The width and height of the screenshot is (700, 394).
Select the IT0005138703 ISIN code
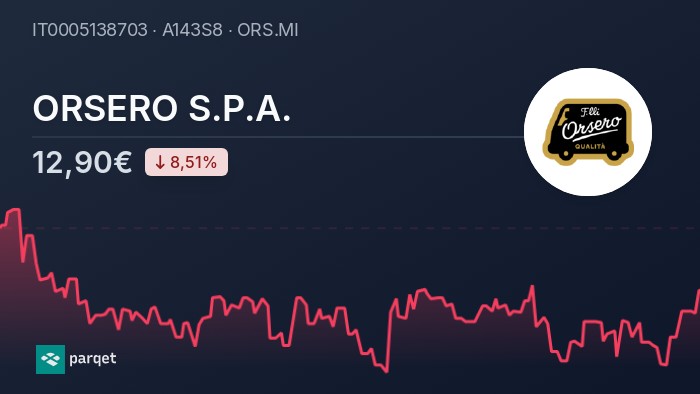(x=90, y=30)
